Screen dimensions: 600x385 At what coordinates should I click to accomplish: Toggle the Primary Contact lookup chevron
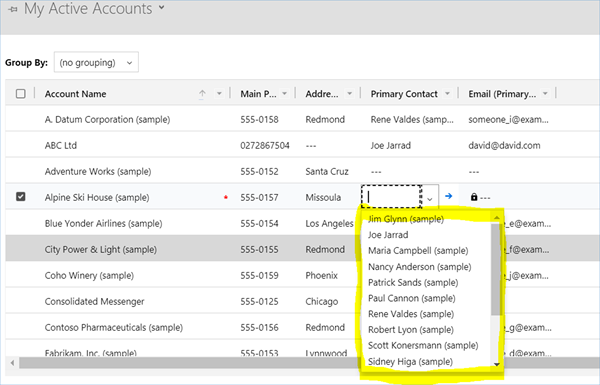coord(430,199)
